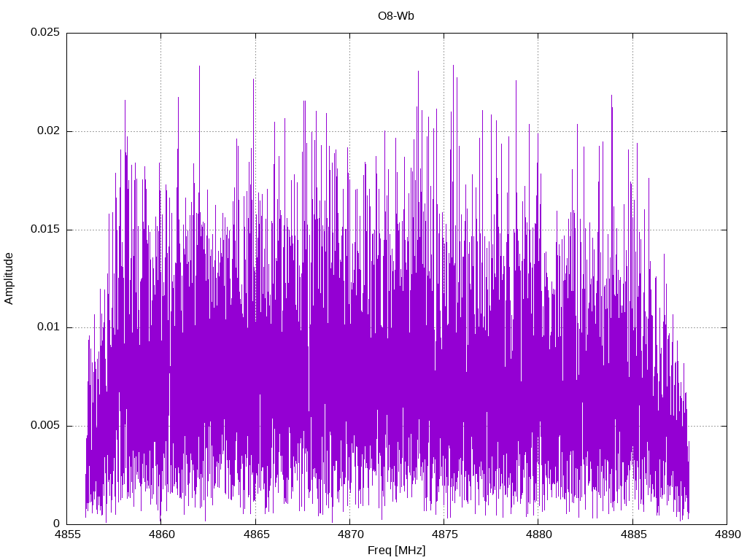Pick the x-axis tick label 4865

[255, 534]
